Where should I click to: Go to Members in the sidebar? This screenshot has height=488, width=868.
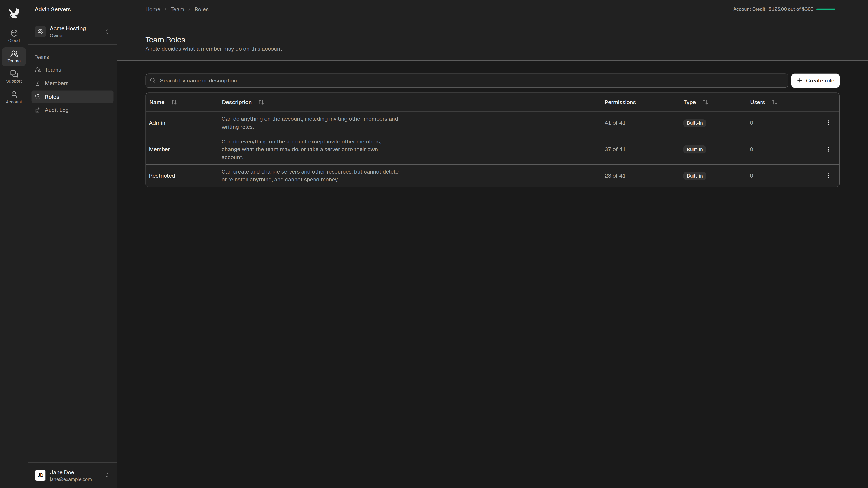(72, 83)
